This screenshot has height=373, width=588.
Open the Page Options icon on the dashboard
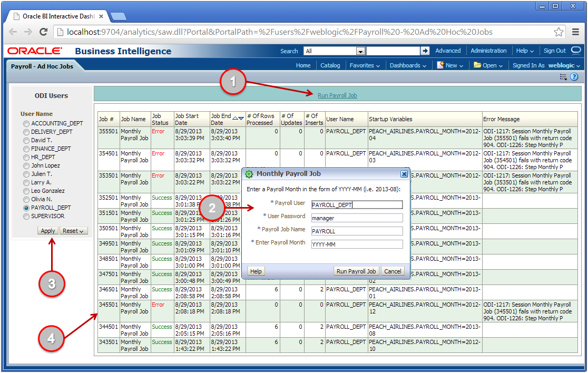563,76
